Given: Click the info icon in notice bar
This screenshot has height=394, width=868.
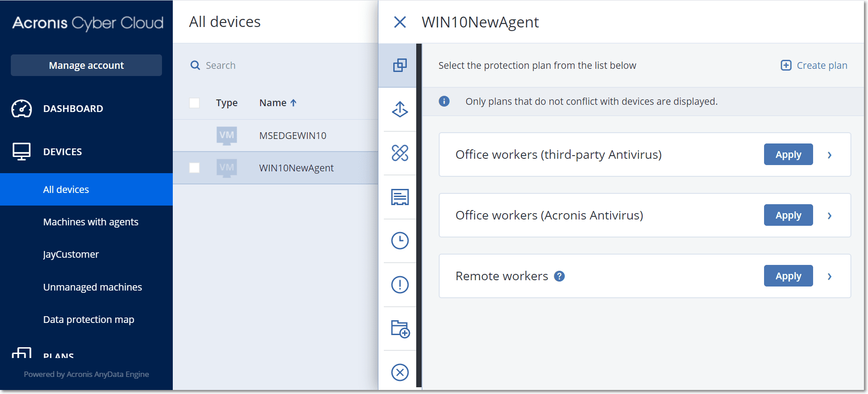Looking at the screenshot, I should tap(444, 101).
